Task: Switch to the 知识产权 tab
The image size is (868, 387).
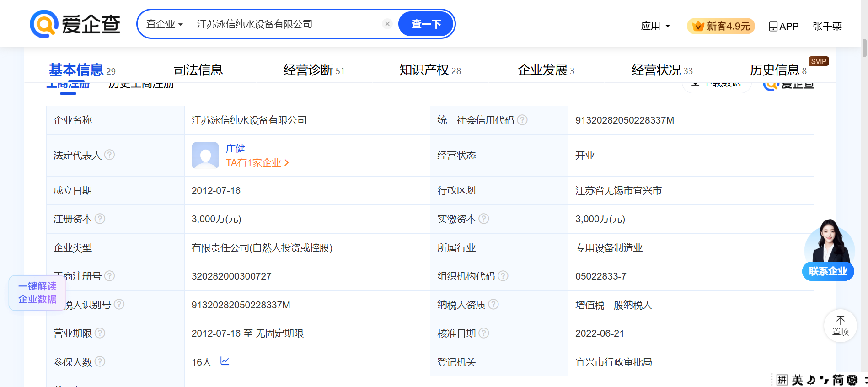Action: [430, 70]
